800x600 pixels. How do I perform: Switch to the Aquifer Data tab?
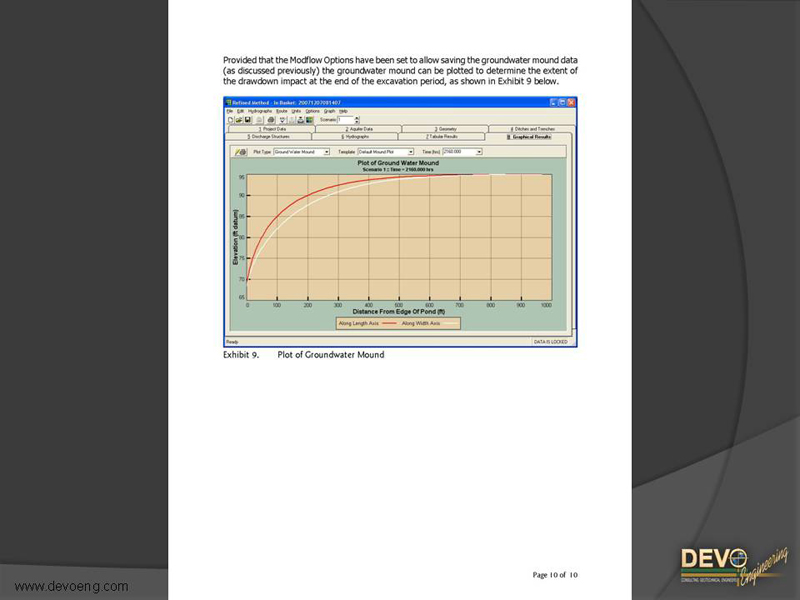358,129
